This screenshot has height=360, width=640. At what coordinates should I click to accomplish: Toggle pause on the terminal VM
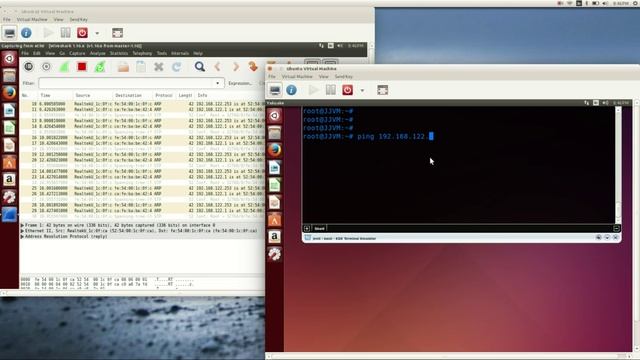pos(331,90)
